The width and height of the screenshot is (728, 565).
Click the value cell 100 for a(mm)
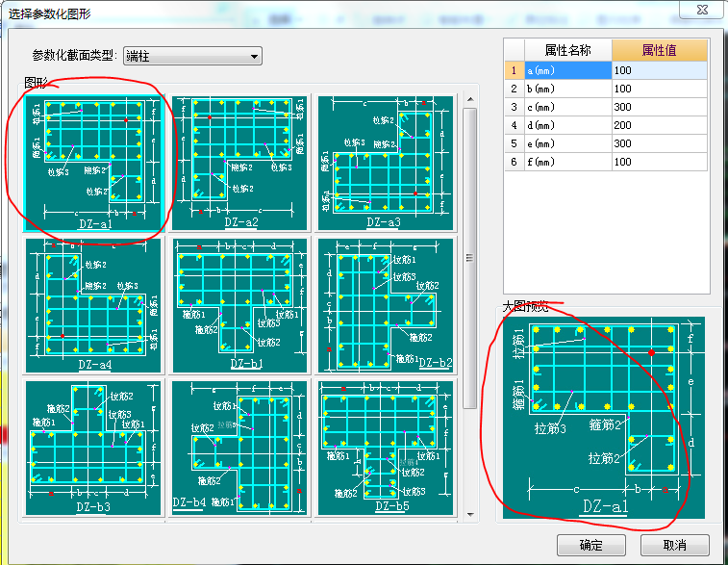[x=660, y=70]
